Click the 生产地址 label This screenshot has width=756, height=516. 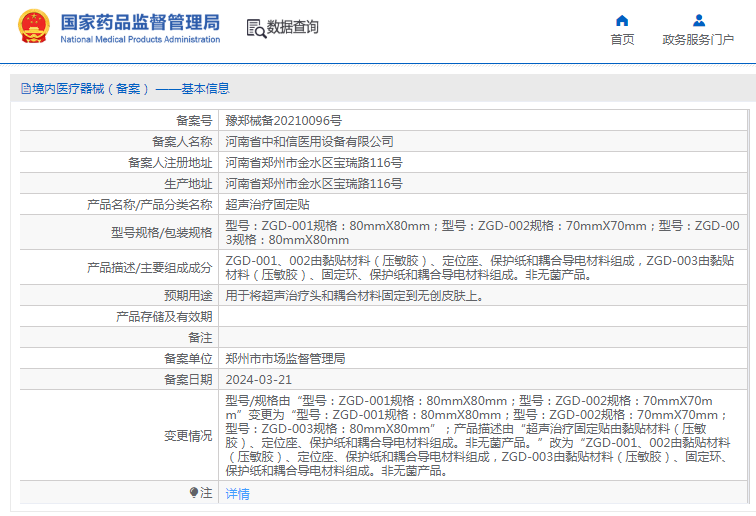pos(188,184)
